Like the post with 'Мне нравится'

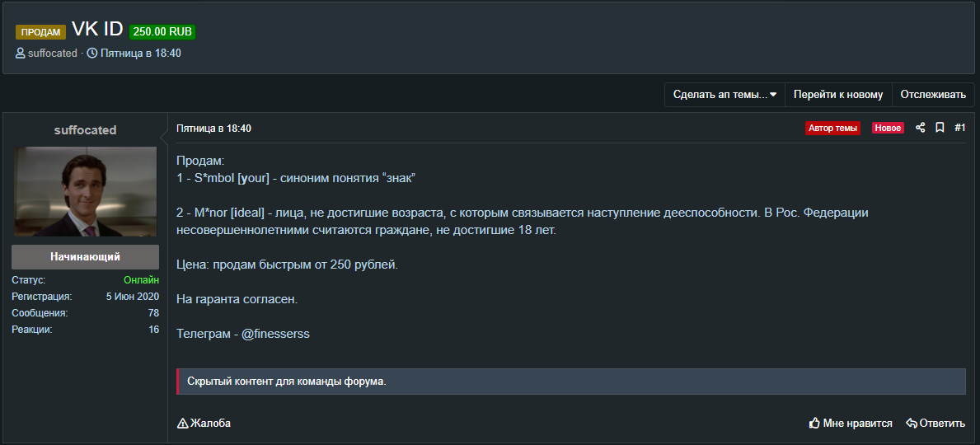(x=851, y=423)
